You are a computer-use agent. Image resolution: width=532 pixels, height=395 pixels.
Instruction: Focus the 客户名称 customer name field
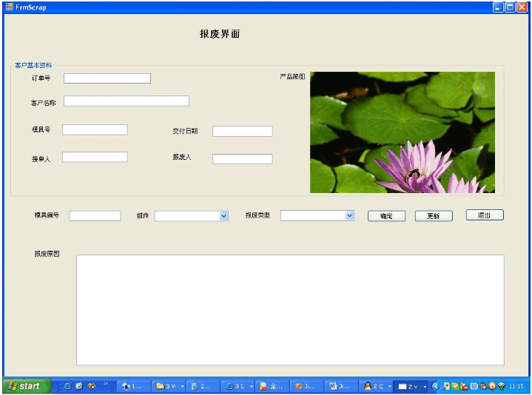coord(127,101)
